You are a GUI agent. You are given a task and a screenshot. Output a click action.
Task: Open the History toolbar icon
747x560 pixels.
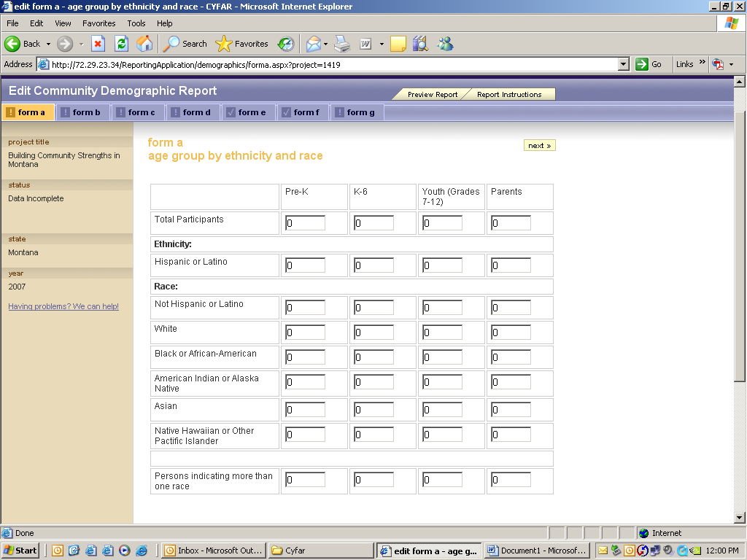click(286, 44)
